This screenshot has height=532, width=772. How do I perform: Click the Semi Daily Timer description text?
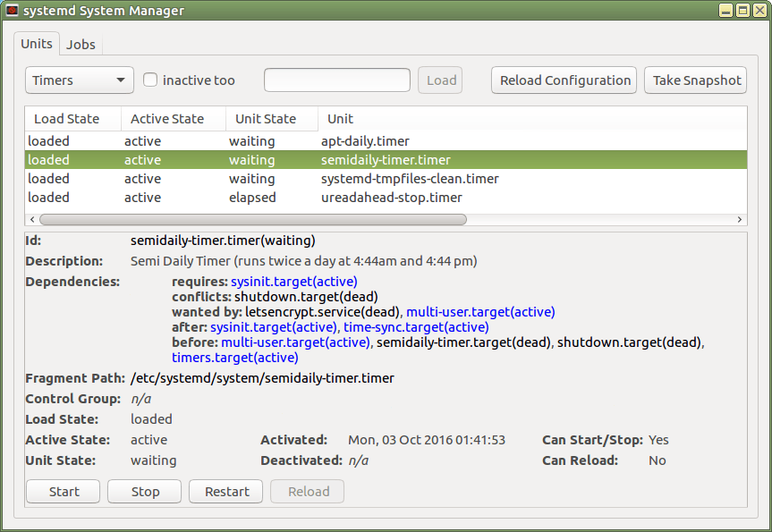304,261
